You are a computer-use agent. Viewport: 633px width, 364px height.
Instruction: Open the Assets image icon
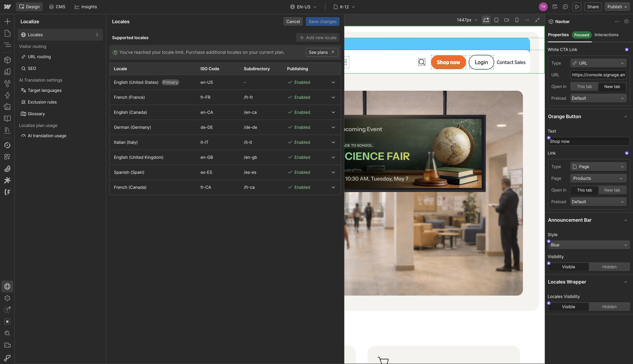[x=7, y=107]
